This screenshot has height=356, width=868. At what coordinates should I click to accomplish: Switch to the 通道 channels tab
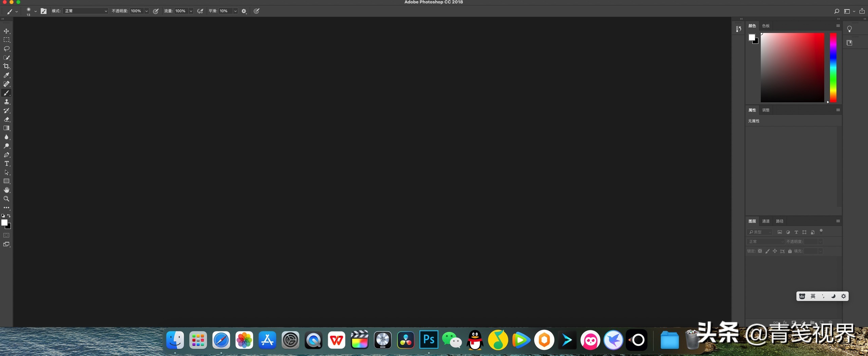pos(766,221)
